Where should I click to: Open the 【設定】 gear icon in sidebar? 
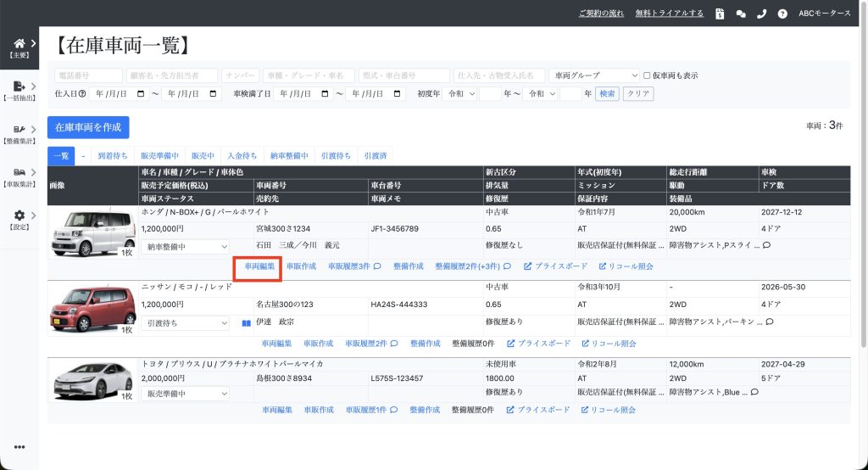[x=19, y=215]
